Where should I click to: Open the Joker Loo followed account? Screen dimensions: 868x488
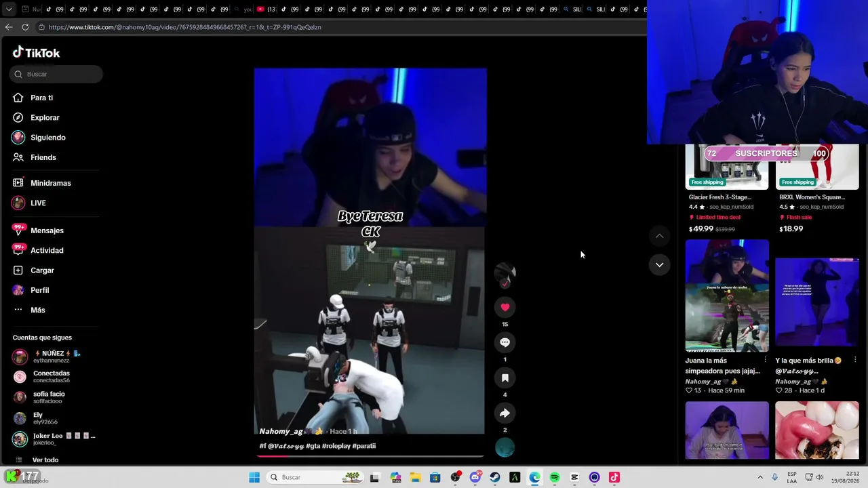click(x=54, y=439)
